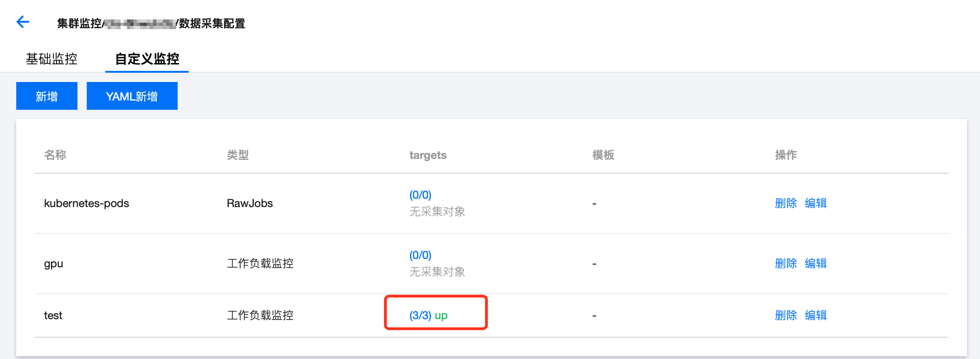Switch to the 基础监控 tab

(x=51, y=59)
